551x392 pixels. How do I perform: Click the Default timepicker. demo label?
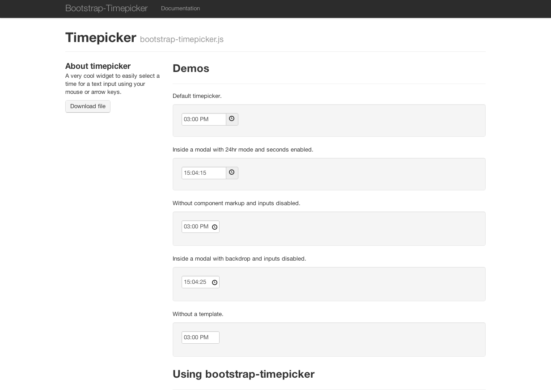tap(197, 96)
